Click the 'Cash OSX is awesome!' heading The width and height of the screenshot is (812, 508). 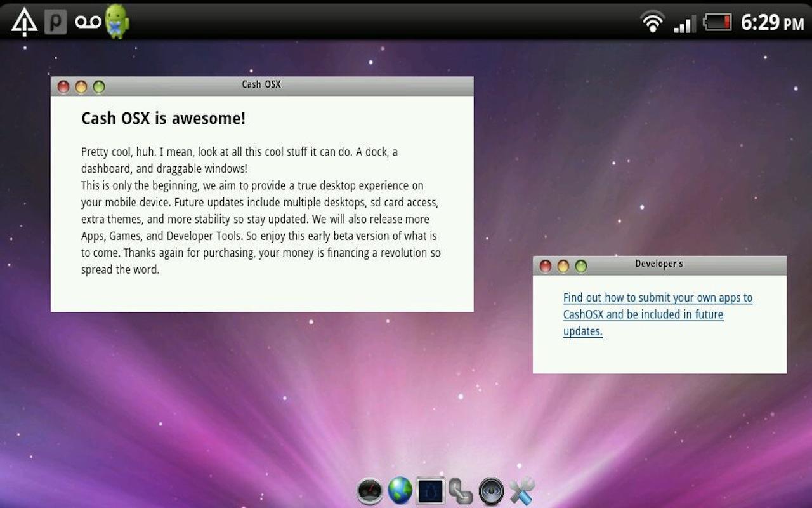163,119
